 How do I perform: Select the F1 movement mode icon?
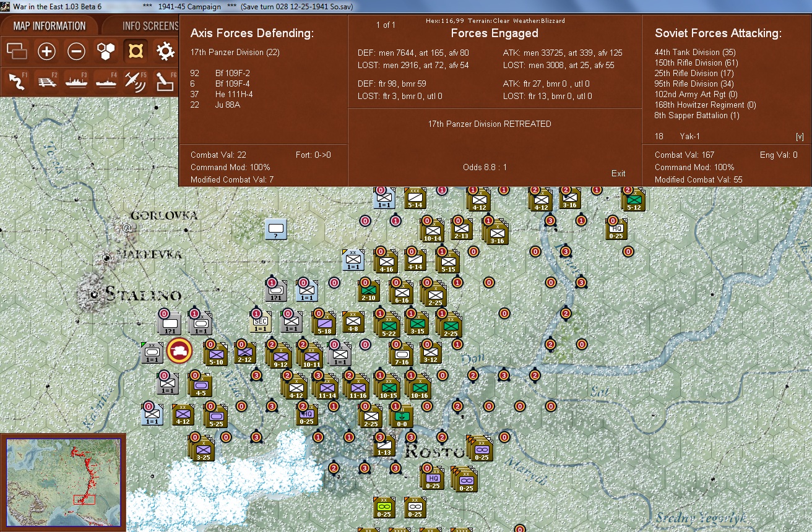tap(17, 80)
